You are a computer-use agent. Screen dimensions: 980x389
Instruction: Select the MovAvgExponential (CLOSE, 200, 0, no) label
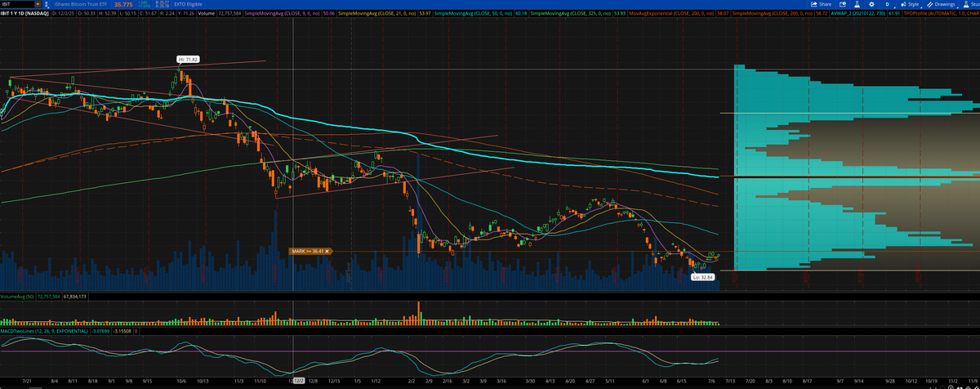tap(670, 14)
